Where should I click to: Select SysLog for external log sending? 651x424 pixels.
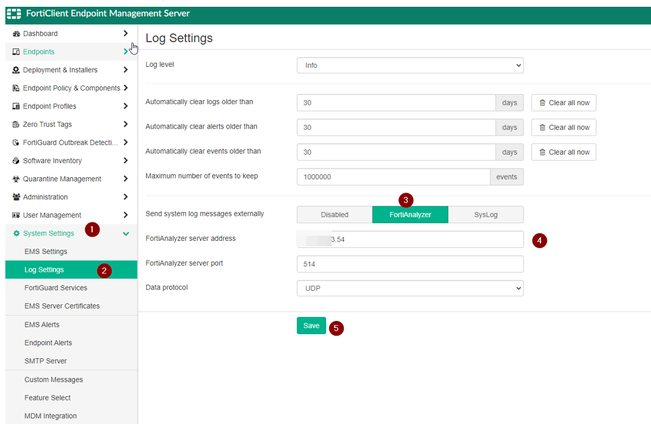point(486,215)
